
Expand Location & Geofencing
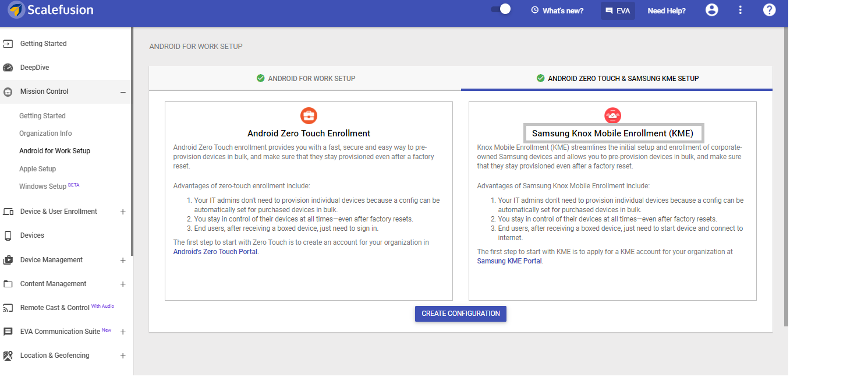pos(123,356)
